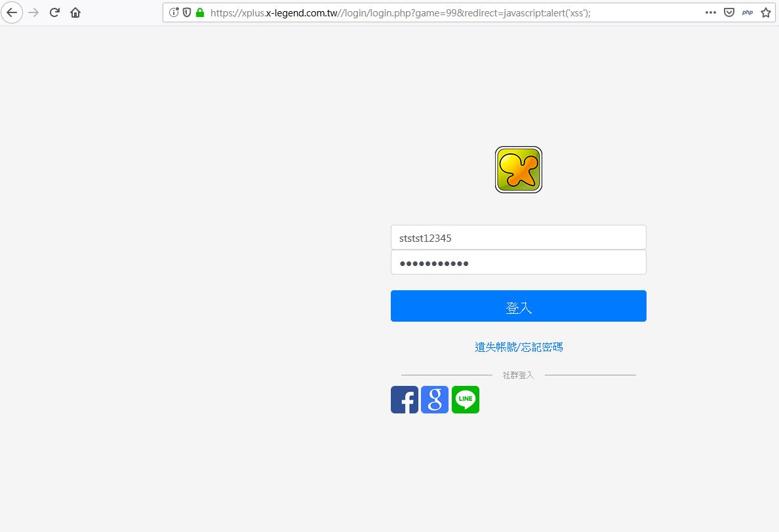This screenshot has width=779, height=532.
Task: Open the browser home page icon
Action: [75, 12]
